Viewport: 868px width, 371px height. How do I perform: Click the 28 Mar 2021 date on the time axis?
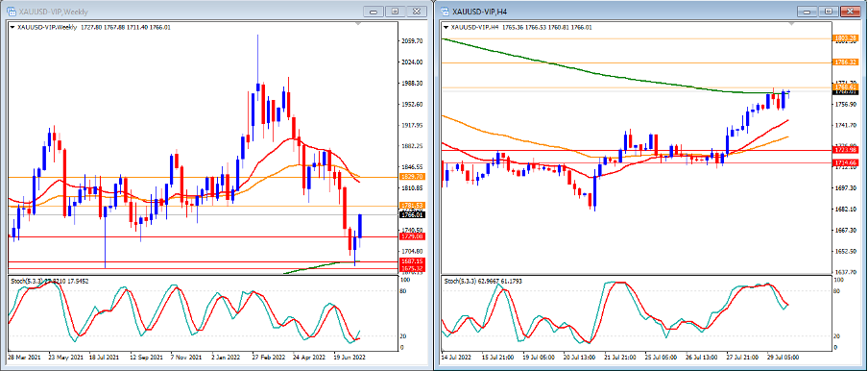(x=24, y=358)
